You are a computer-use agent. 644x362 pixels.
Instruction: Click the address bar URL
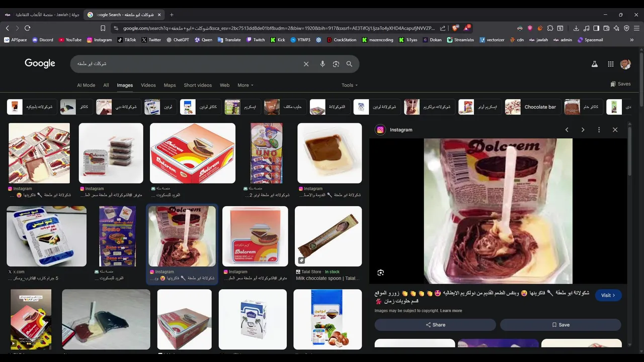pyautogui.click(x=279, y=28)
